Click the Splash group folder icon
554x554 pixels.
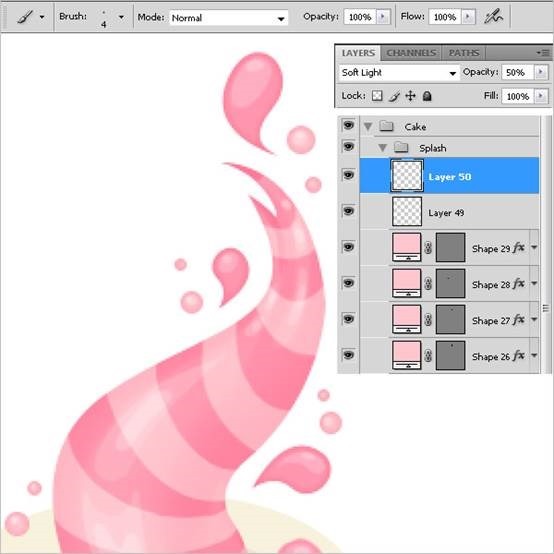(401, 147)
